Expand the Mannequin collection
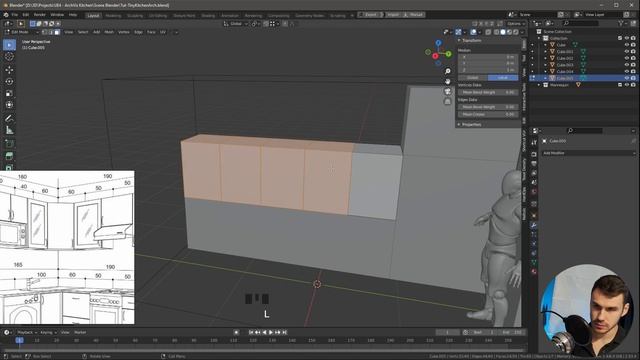Viewport: 640px width, 360px height. [x=539, y=85]
